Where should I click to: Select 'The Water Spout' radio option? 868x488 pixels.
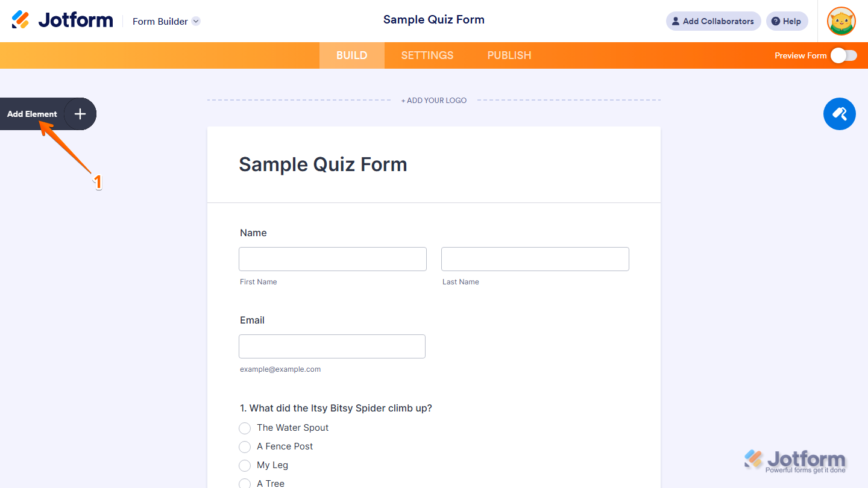[x=245, y=428]
